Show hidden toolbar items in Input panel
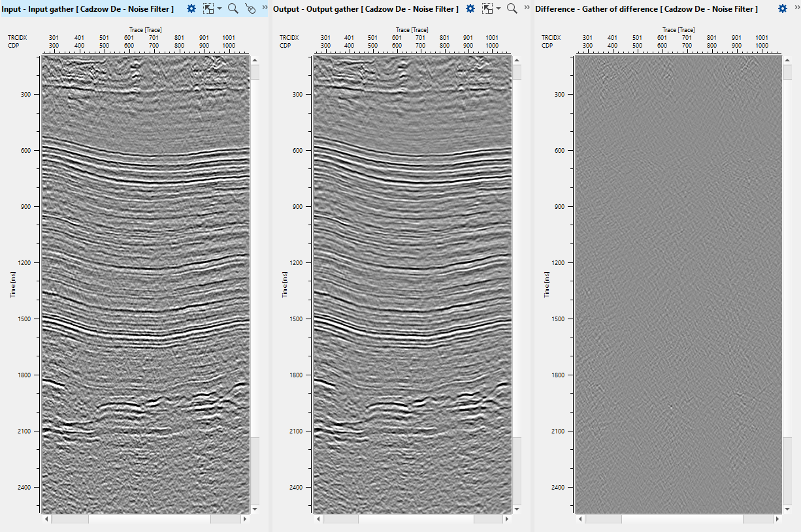The height and width of the screenshot is (532, 801). (265, 7)
